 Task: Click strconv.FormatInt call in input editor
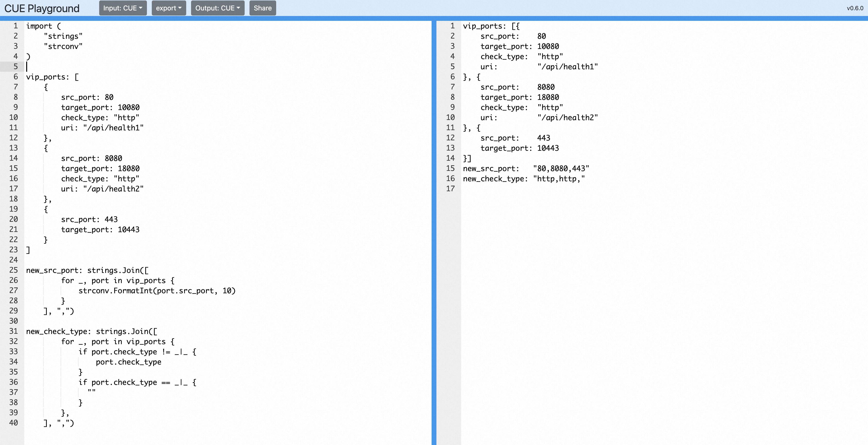pyautogui.click(x=115, y=291)
